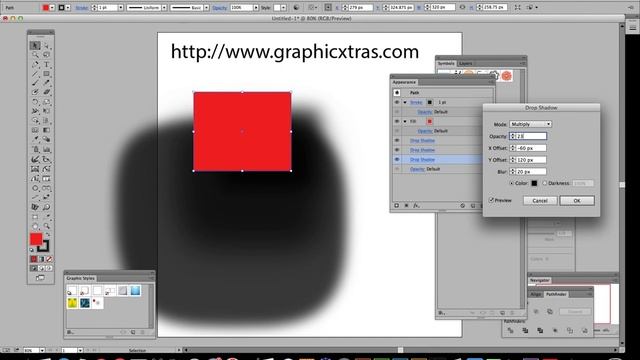Select the Darkness radio button
640x360 pixels.
point(544,183)
